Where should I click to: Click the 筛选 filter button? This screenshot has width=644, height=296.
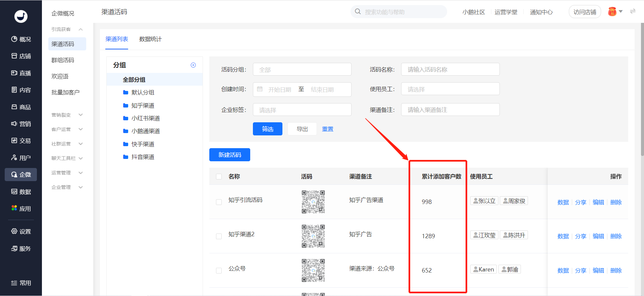coord(268,129)
